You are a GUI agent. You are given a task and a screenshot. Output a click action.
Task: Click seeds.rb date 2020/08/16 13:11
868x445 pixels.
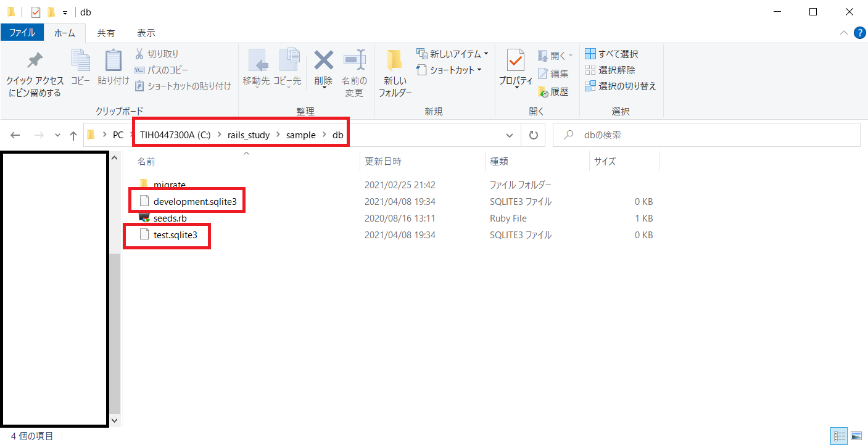400,218
